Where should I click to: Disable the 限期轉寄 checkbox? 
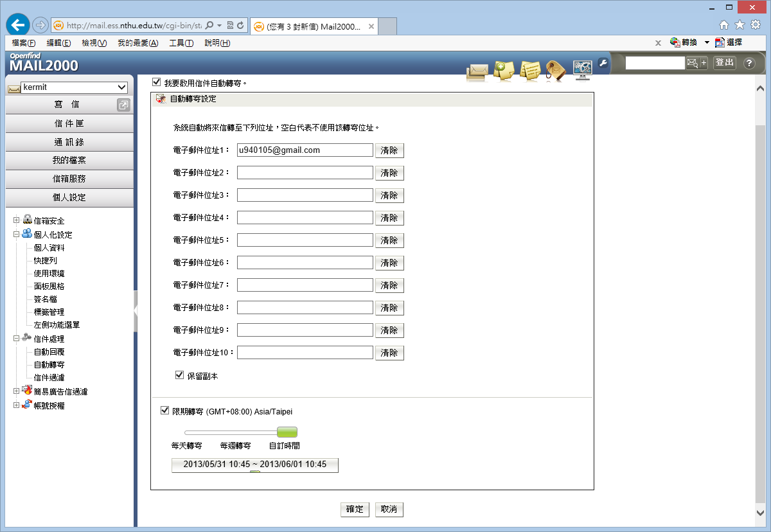click(165, 411)
